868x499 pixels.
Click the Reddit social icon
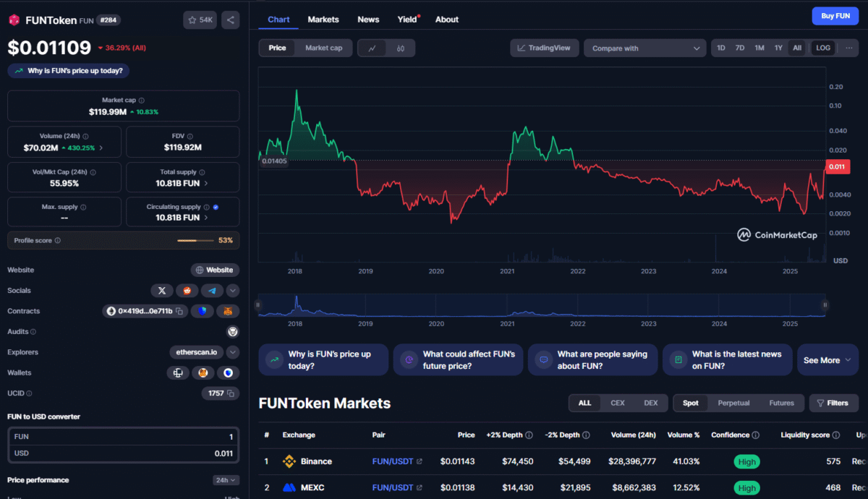pyautogui.click(x=186, y=290)
